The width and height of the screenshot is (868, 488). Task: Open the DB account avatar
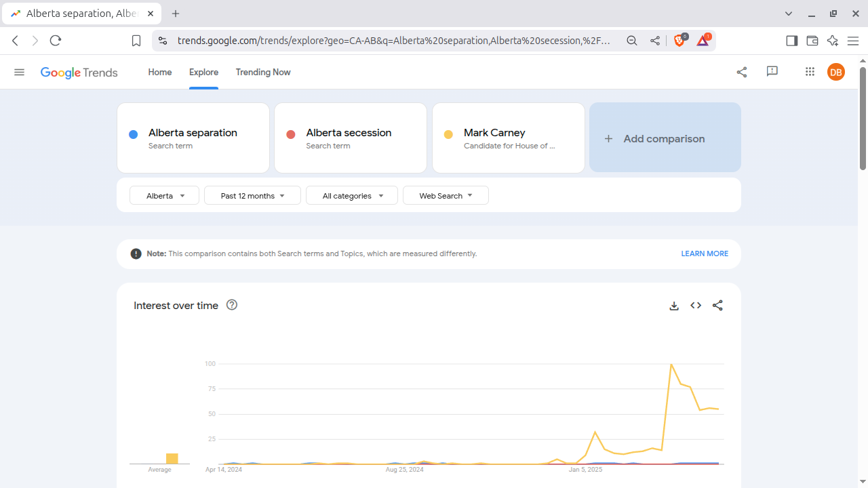pos(836,72)
